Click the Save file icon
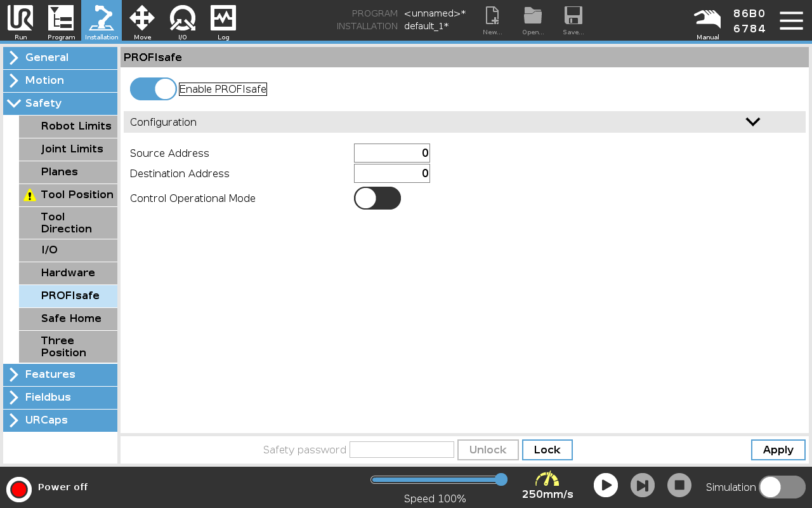Image resolution: width=812 pixels, height=508 pixels. (x=573, y=20)
